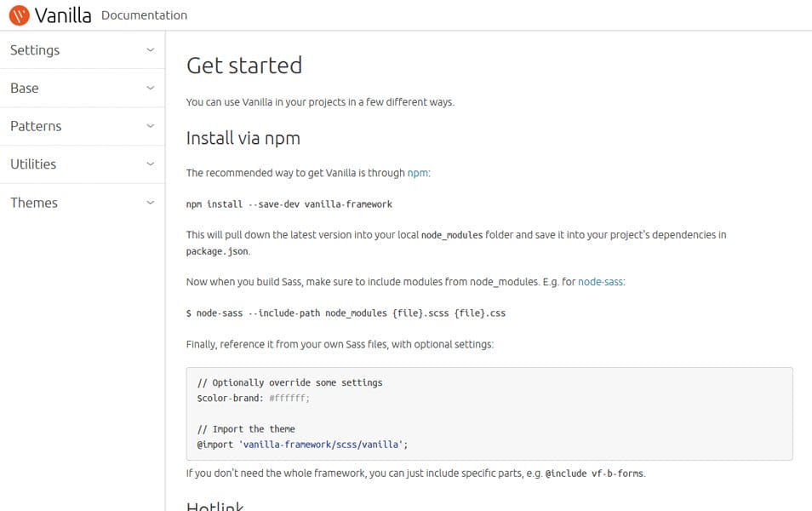Expand the Patterns section chevron
Image resolution: width=812 pixels, height=511 pixels.
[x=150, y=126]
